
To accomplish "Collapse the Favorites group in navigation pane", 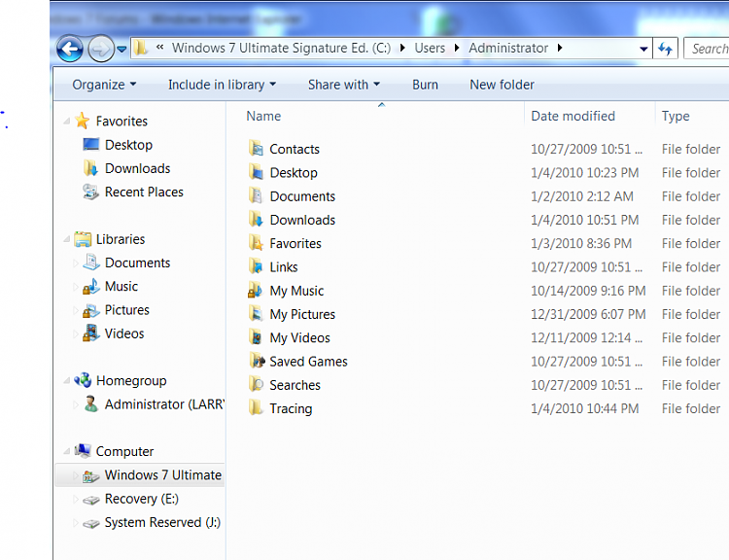I will (67, 121).
